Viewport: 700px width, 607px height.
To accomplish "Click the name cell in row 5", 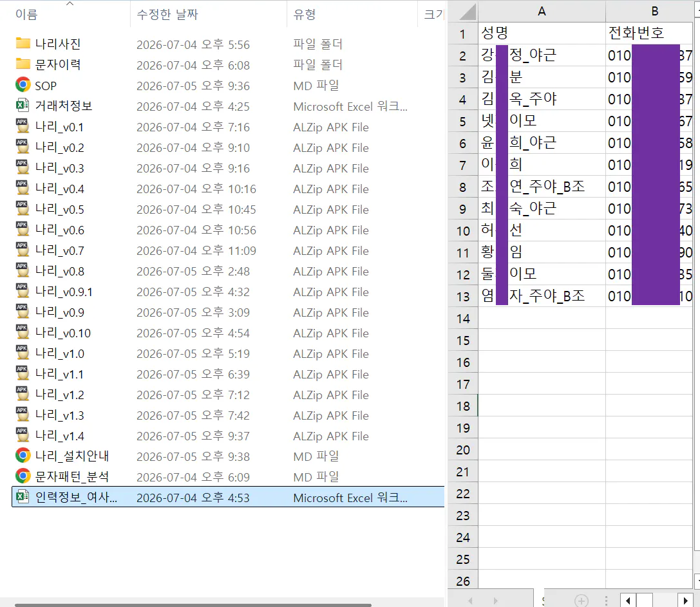I will tap(542, 120).
